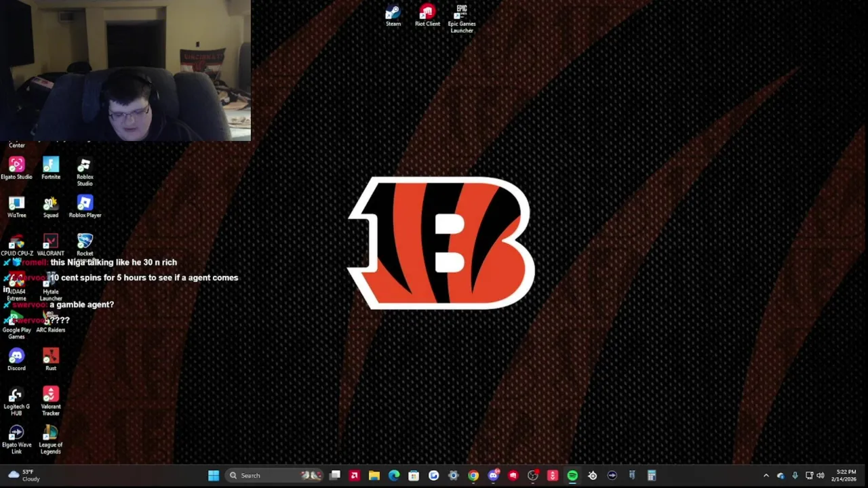This screenshot has width=868, height=488.
Task: Select the Rocket League desktop icon
Action: click(x=85, y=247)
